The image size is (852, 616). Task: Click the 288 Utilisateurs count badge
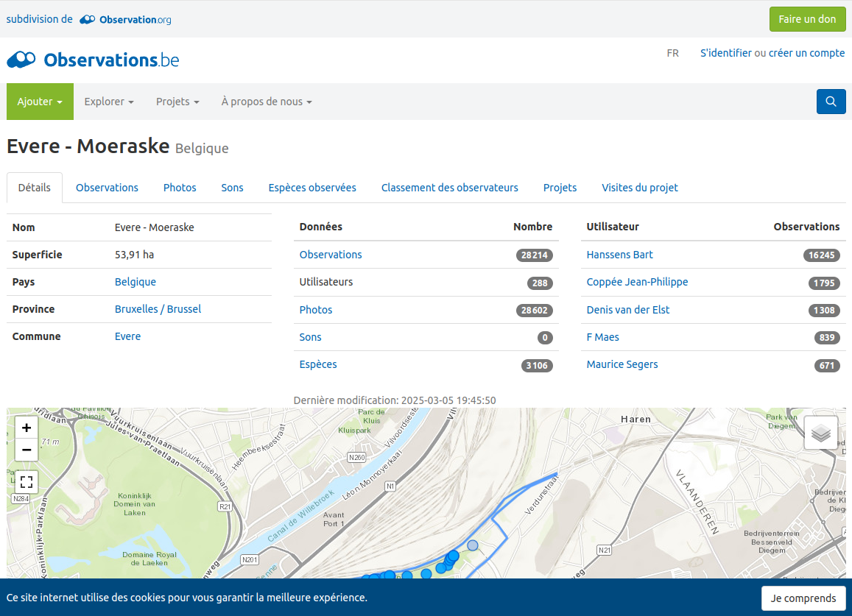pyautogui.click(x=540, y=283)
